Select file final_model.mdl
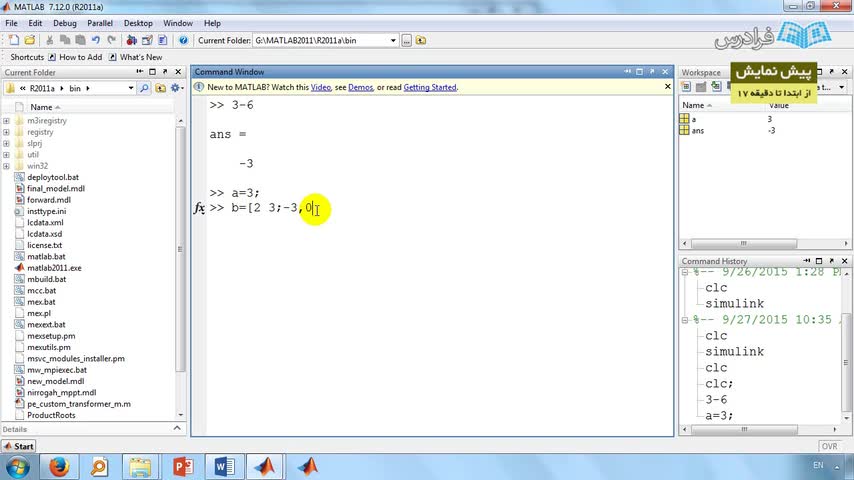The width and height of the screenshot is (854, 480). click(56, 189)
